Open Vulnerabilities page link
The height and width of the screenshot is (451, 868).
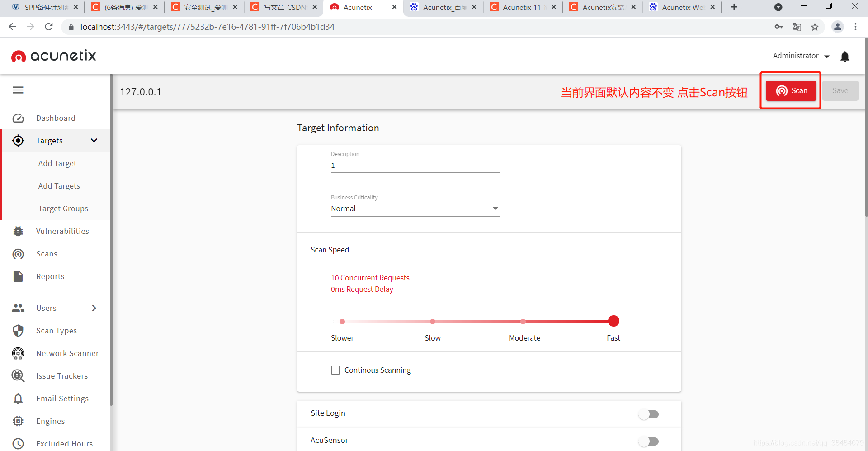(62, 231)
